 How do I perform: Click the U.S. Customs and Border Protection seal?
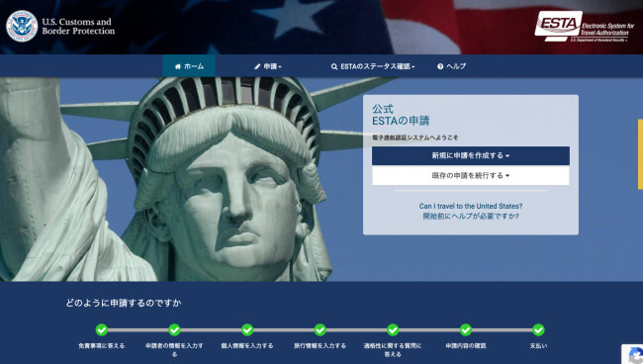click(x=22, y=27)
